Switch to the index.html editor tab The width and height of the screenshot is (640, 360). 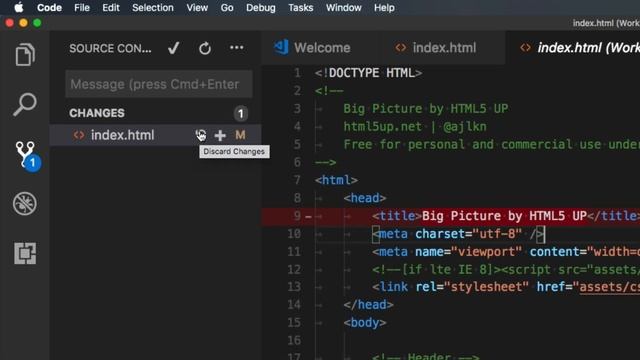pyautogui.click(x=444, y=48)
